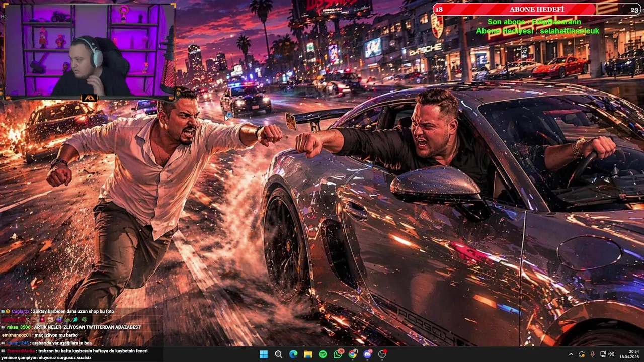This screenshot has width=644, height=362.
Task: Click emirhanugz01's 'maç izliyon mu barbo' message
Action: point(40,335)
